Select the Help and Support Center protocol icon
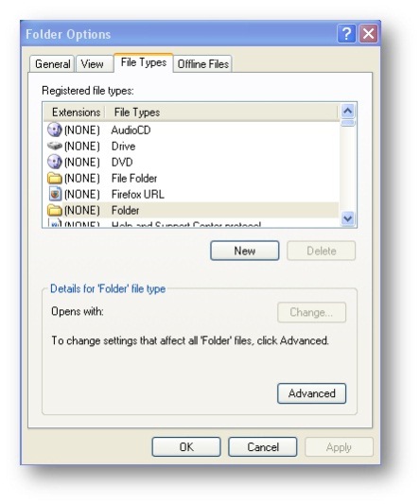 pyautogui.click(x=55, y=223)
